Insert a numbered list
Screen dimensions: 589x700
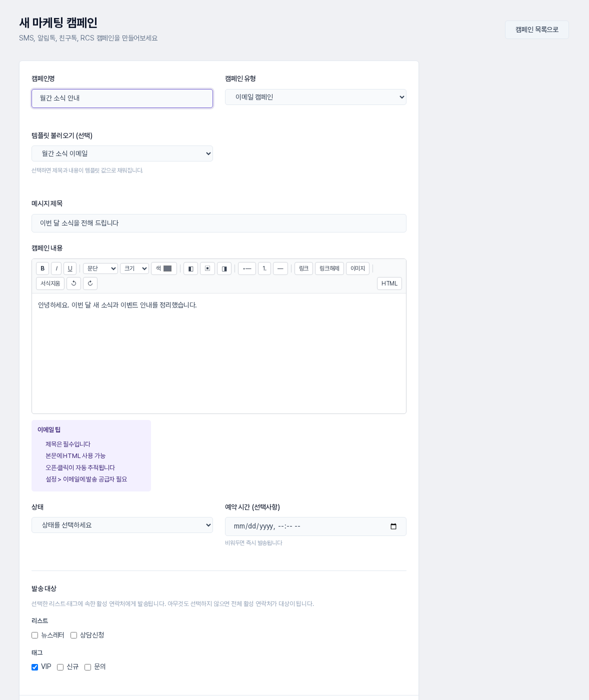coord(264,268)
